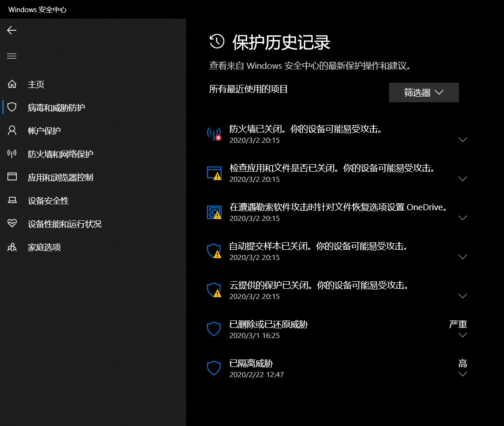Image resolution: width=504 pixels, height=426 pixels.
Task: Select 家庭选项 family options icon
Action: click(x=11, y=247)
